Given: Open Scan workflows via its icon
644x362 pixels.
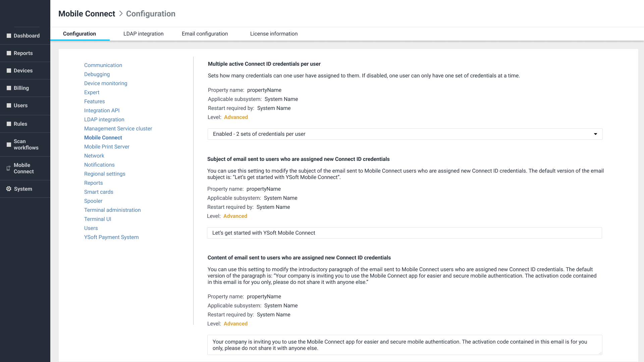Looking at the screenshot, I should coord(9,145).
